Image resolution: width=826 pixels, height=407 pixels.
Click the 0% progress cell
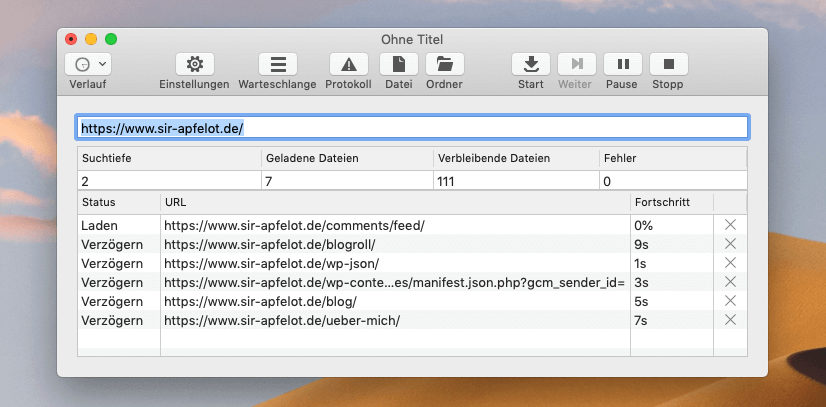(672, 225)
